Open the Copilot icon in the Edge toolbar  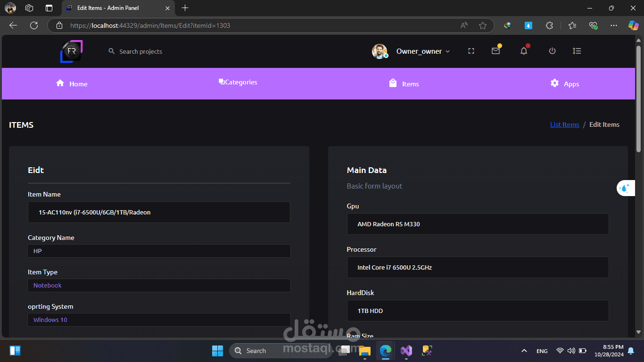coord(633,25)
